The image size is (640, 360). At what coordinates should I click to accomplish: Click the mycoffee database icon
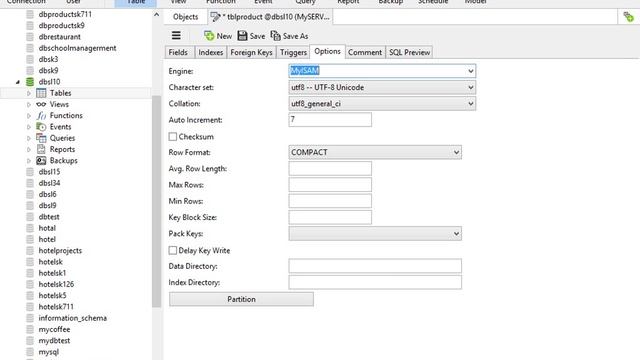point(30,329)
